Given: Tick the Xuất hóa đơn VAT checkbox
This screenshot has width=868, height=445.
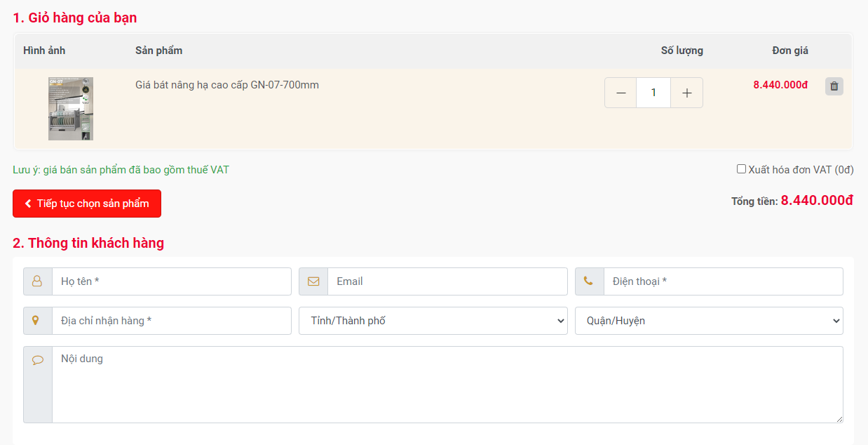Looking at the screenshot, I should pyautogui.click(x=741, y=169).
